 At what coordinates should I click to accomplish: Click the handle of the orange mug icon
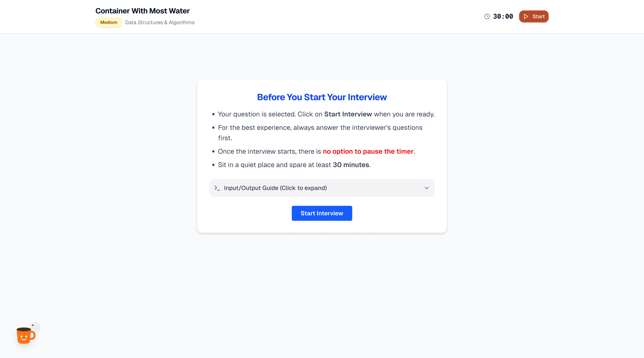[x=32, y=336]
